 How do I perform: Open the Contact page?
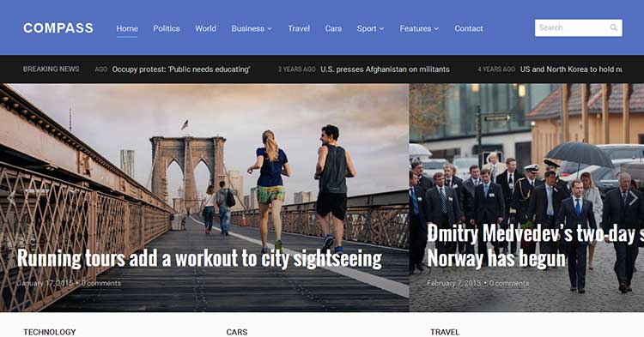tap(469, 28)
